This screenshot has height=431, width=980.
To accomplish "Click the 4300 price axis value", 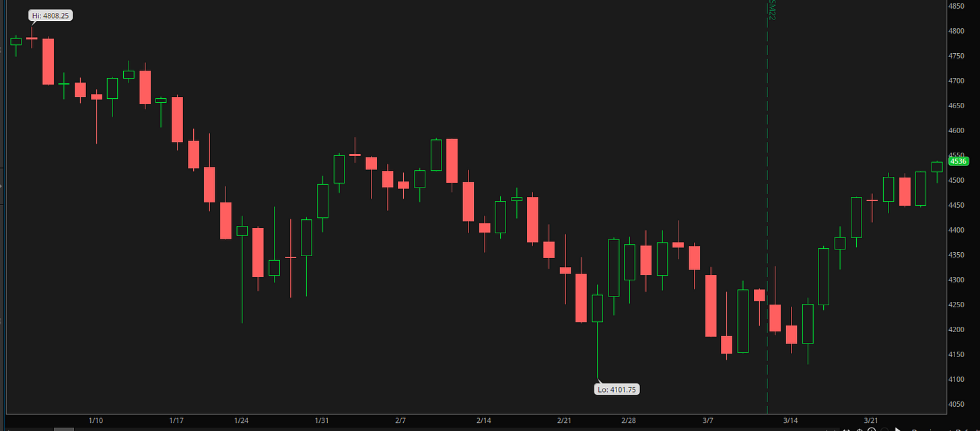I will pyautogui.click(x=957, y=280).
